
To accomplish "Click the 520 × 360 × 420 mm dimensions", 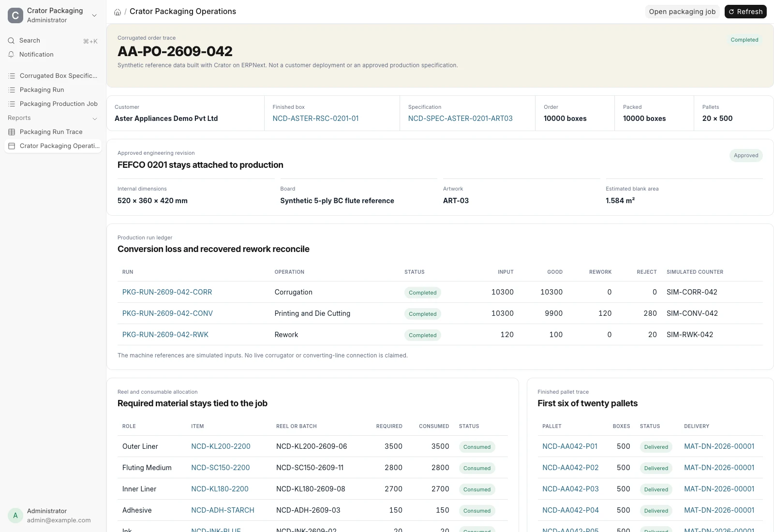I will point(152,201).
